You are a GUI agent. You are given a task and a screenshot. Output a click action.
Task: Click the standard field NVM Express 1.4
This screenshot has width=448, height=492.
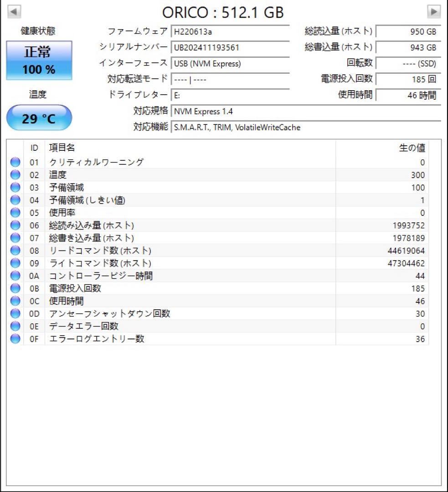coord(306,112)
